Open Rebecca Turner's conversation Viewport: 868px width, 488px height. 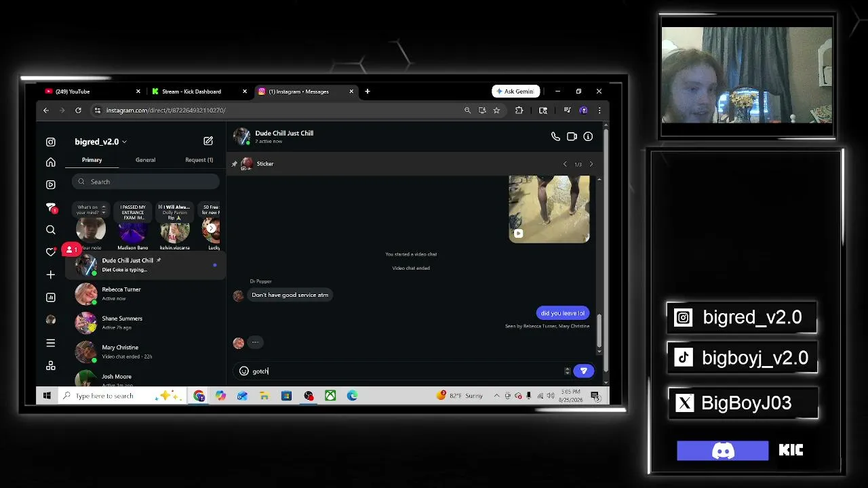146,294
